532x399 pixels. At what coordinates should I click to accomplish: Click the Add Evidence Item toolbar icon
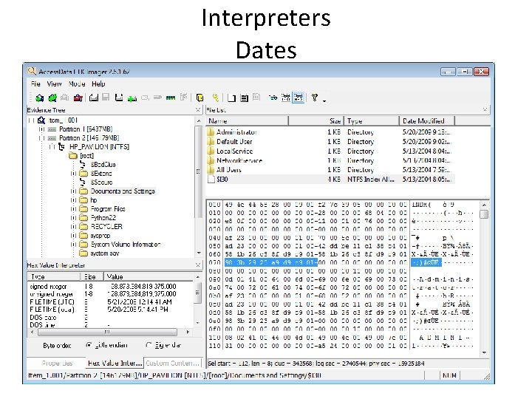[x=39, y=98]
